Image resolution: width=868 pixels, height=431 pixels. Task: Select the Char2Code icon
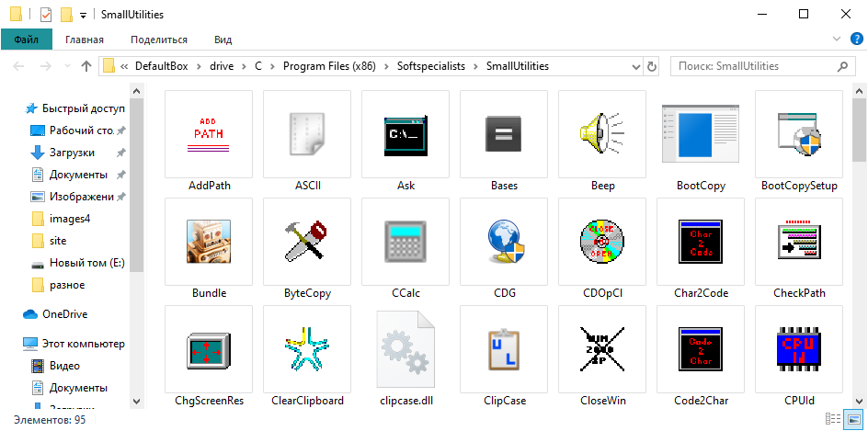coord(701,241)
